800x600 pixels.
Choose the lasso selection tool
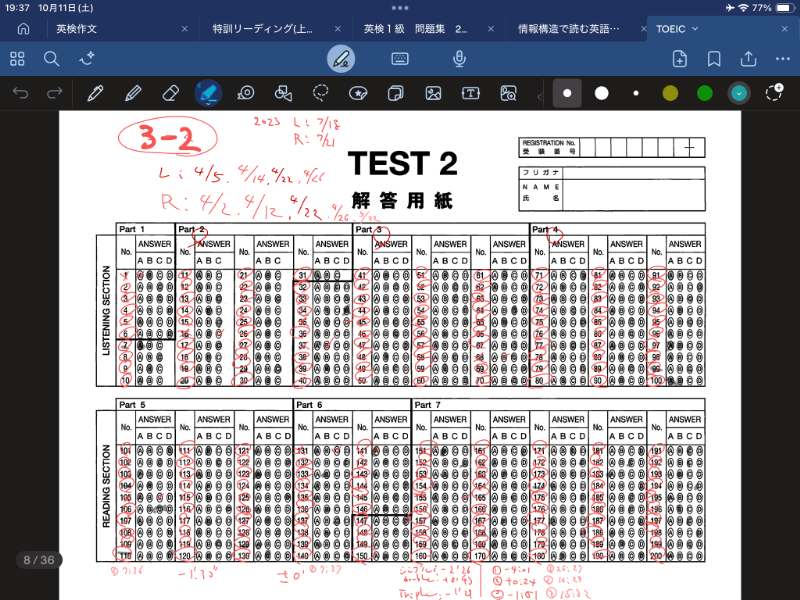point(320,93)
